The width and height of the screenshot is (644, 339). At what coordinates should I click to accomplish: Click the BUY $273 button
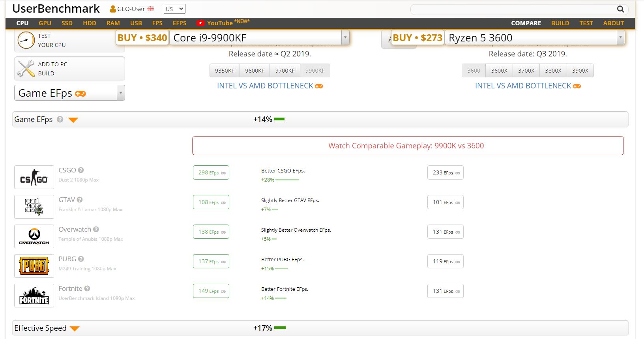(417, 38)
